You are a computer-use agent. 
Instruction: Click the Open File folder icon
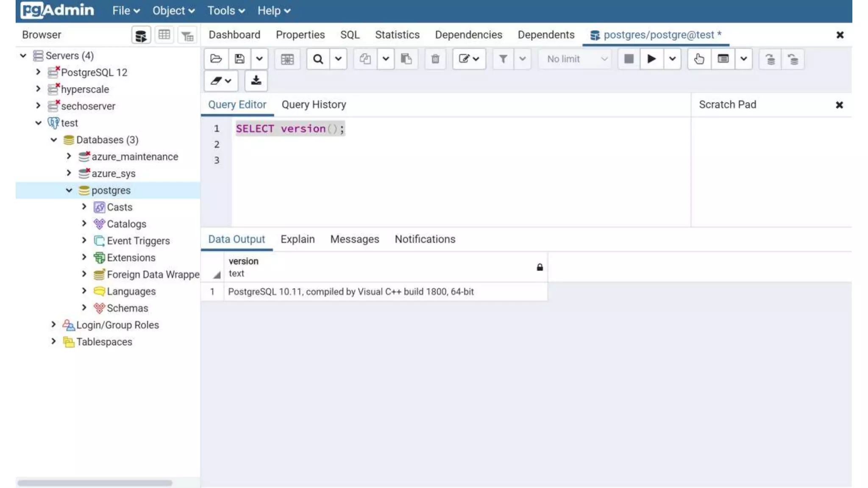click(x=216, y=59)
